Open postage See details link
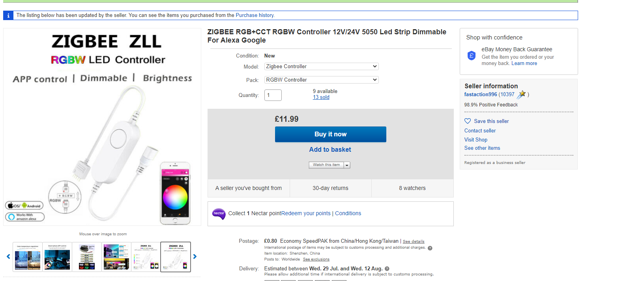The width and height of the screenshot is (644, 281). pyautogui.click(x=413, y=242)
